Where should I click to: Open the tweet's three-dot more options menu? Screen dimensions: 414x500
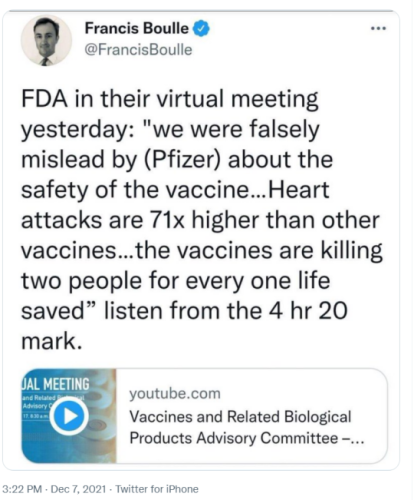(379, 29)
